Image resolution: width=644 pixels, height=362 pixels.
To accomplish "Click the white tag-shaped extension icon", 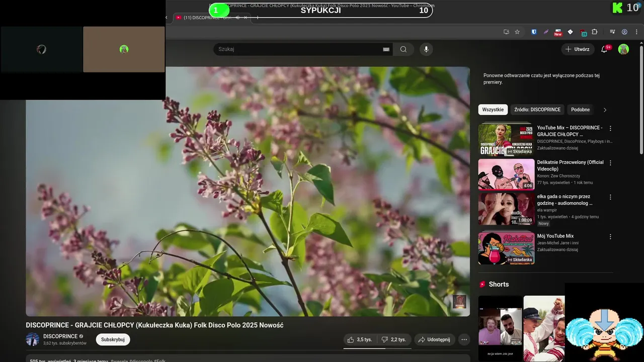I will point(570,32).
